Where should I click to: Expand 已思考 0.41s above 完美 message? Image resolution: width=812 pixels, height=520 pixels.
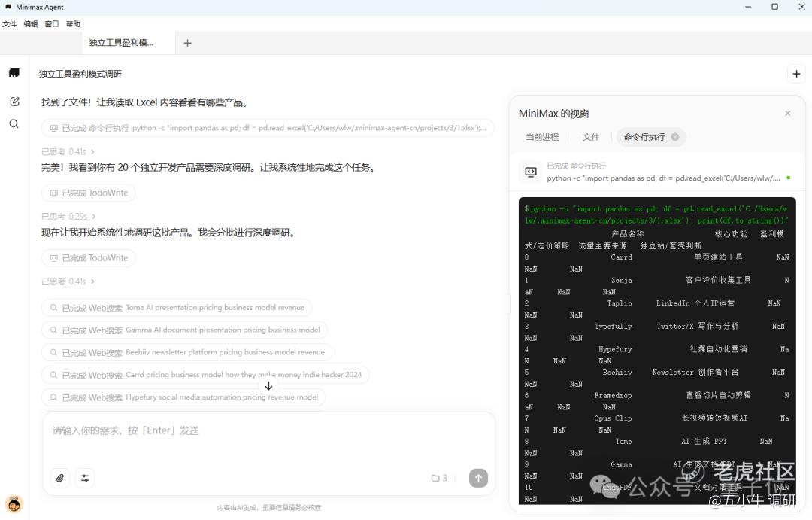click(68, 151)
